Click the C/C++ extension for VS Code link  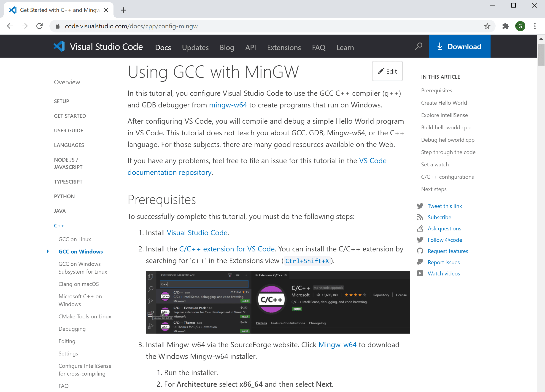226,249
